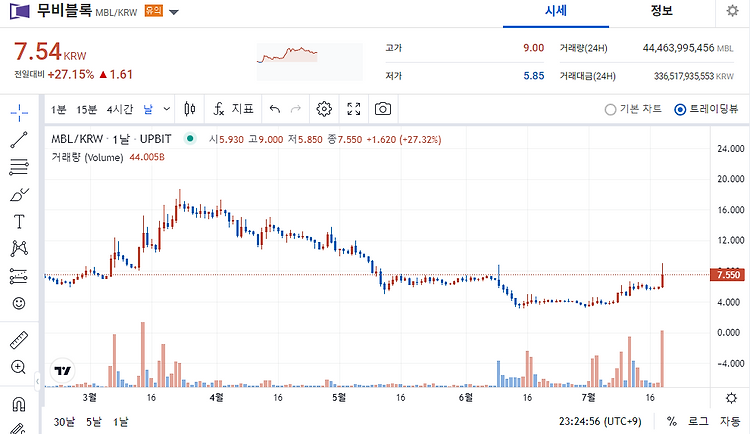
Task: Toggle the magnet snap mode
Action: [19, 404]
